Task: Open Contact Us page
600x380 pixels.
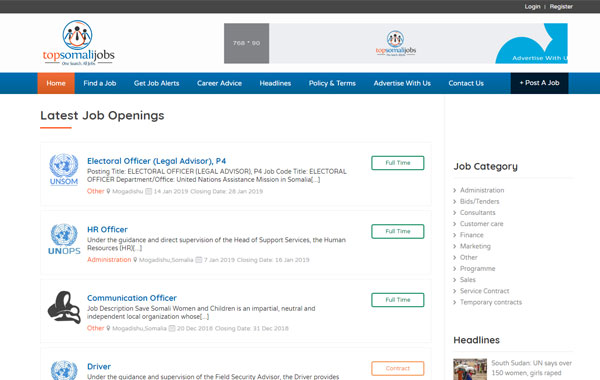Action: [466, 83]
